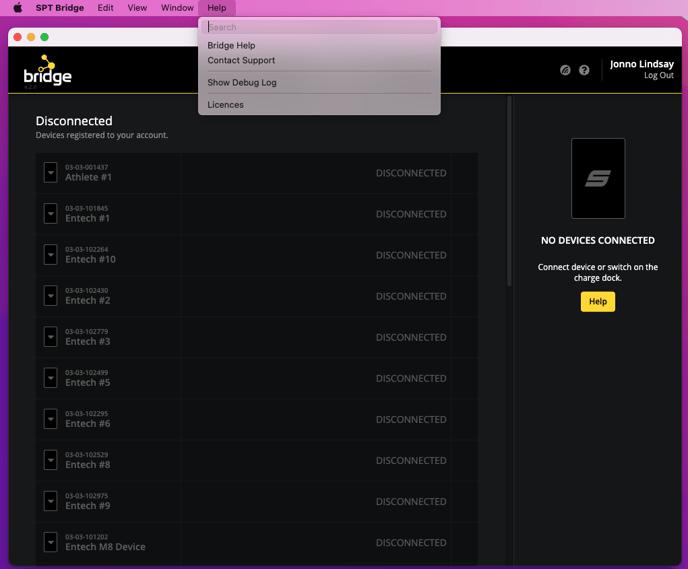
Task: Open the SPT Bridge application menu
Action: pos(60,8)
